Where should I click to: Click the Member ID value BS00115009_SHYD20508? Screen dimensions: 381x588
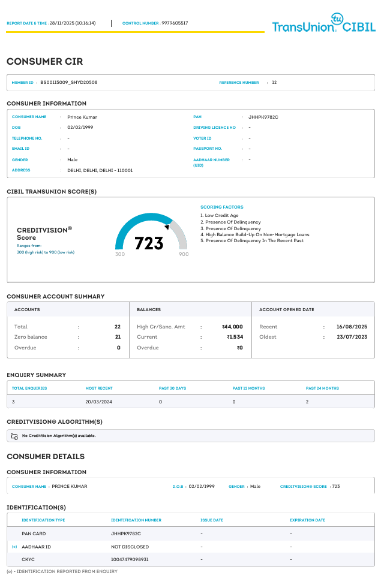[69, 82]
